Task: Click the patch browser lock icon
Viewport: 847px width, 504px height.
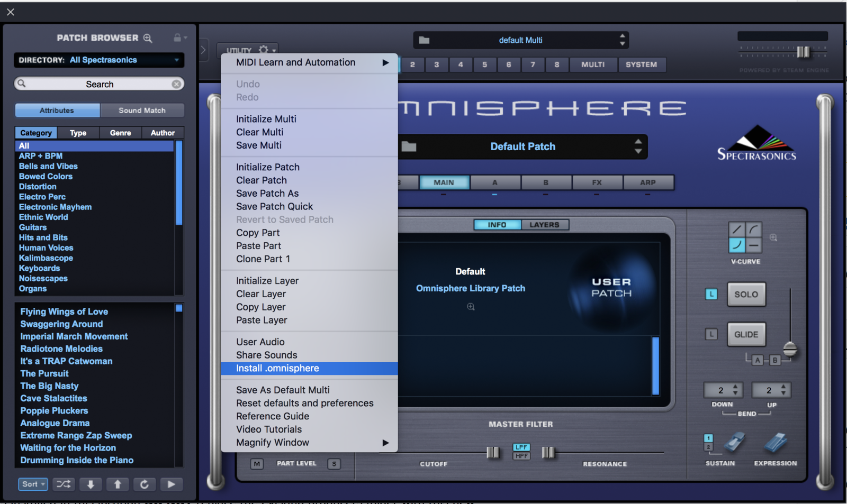Action: (x=177, y=38)
